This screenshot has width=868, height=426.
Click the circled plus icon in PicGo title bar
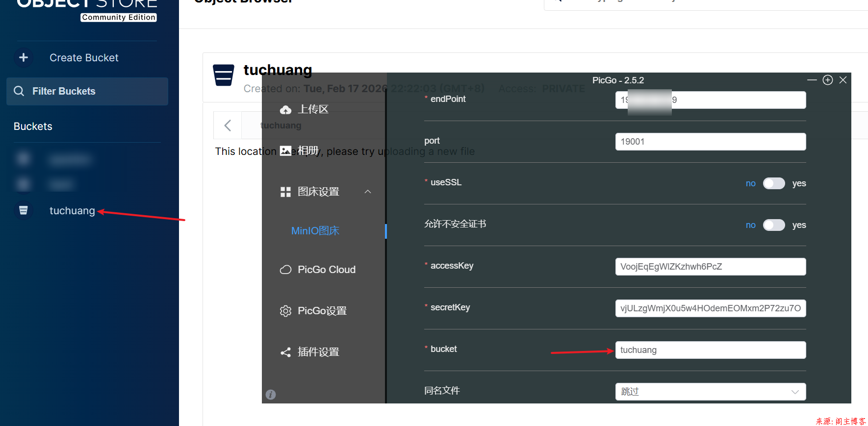point(828,80)
